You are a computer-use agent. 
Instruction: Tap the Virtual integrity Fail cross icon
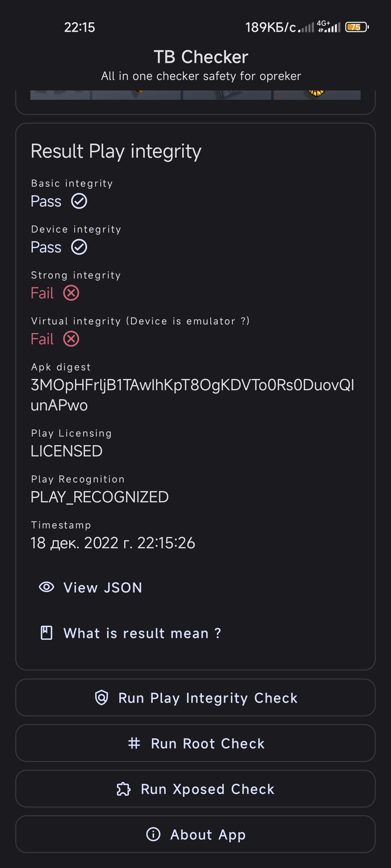point(71,339)
